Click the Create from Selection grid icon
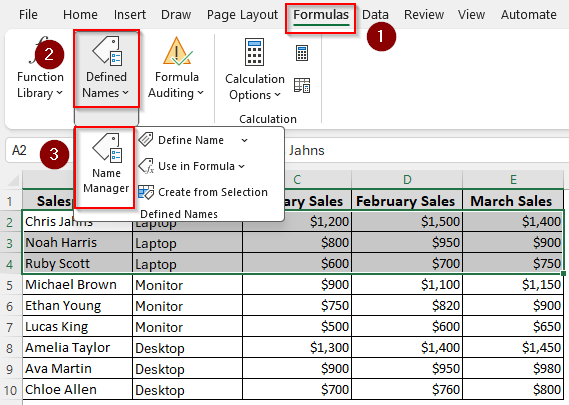The height and width of the screenshot is (405, 569). click(x=146, y=192)
